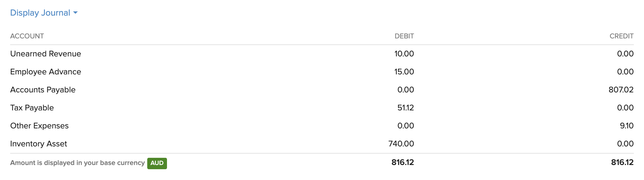Click the AUD currency badge
The height and width of the screenshot is (180, 644).
click(x=157, y=163)
